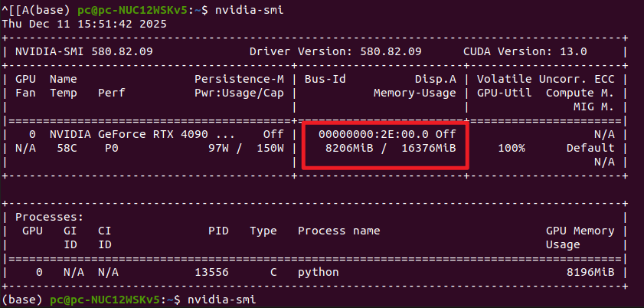
Task: Click the performance state "P0"
Action: click(111, 148)
